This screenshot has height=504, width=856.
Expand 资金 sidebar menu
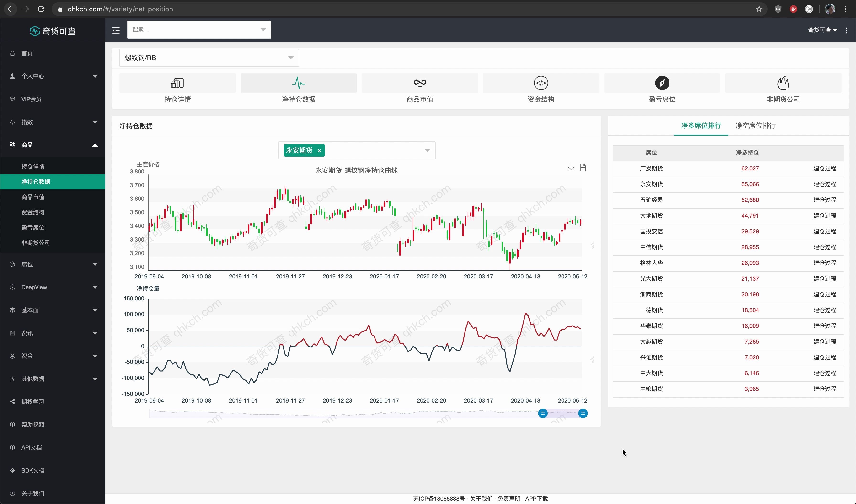click(53, 356)
